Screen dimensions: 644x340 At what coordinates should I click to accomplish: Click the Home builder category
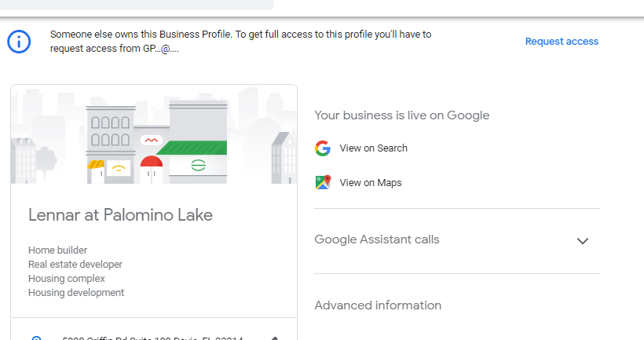[57, 250]
